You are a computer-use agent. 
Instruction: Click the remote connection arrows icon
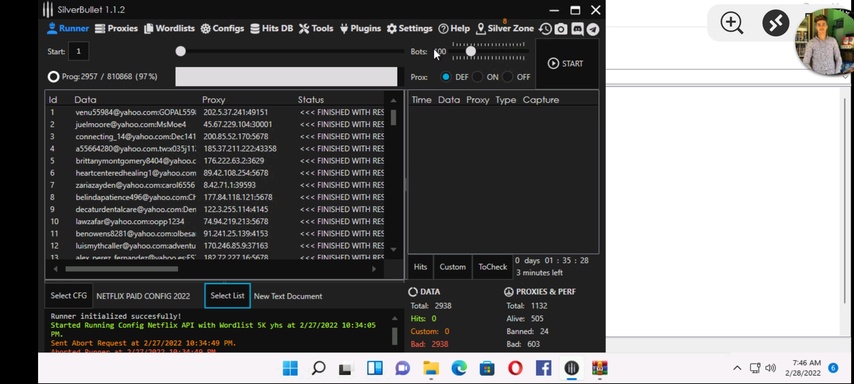[x=776, y=23]
